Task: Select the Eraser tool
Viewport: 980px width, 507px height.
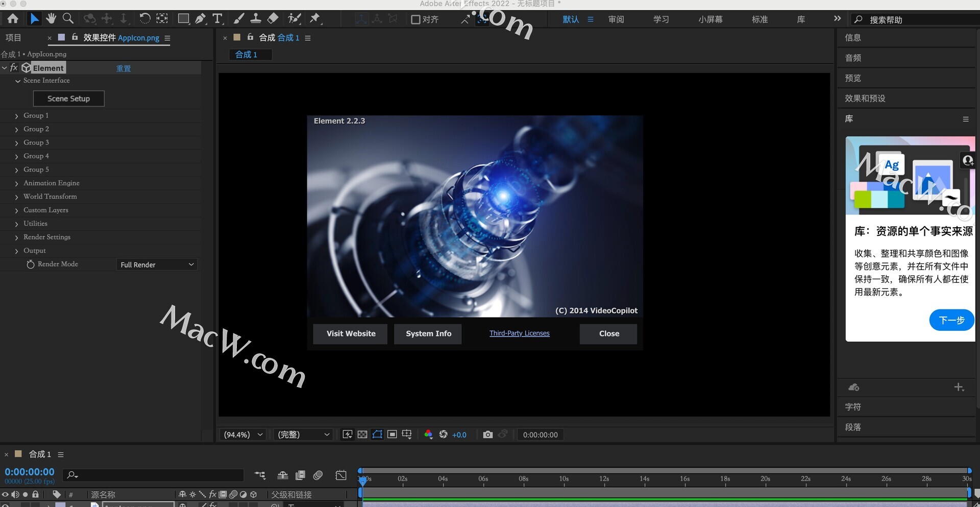Action: point(273,19)
